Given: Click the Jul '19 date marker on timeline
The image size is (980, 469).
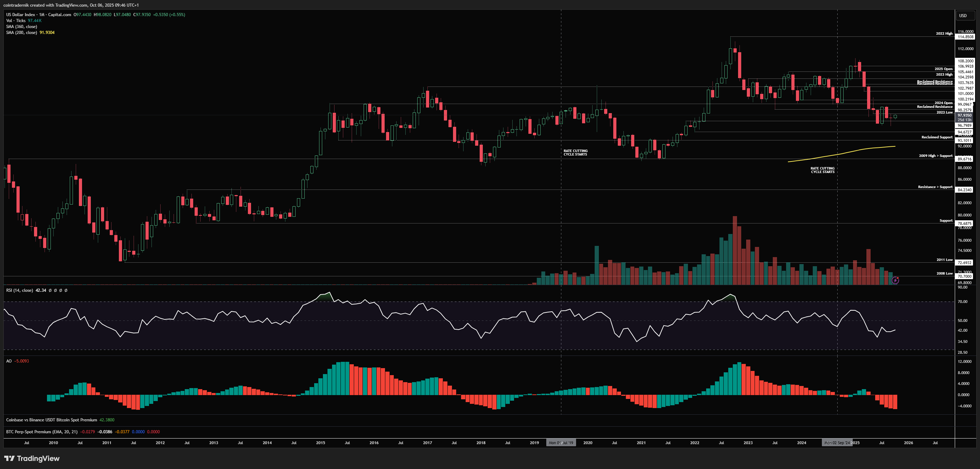Looking at the screenshot, I should [x=561, y=443].
